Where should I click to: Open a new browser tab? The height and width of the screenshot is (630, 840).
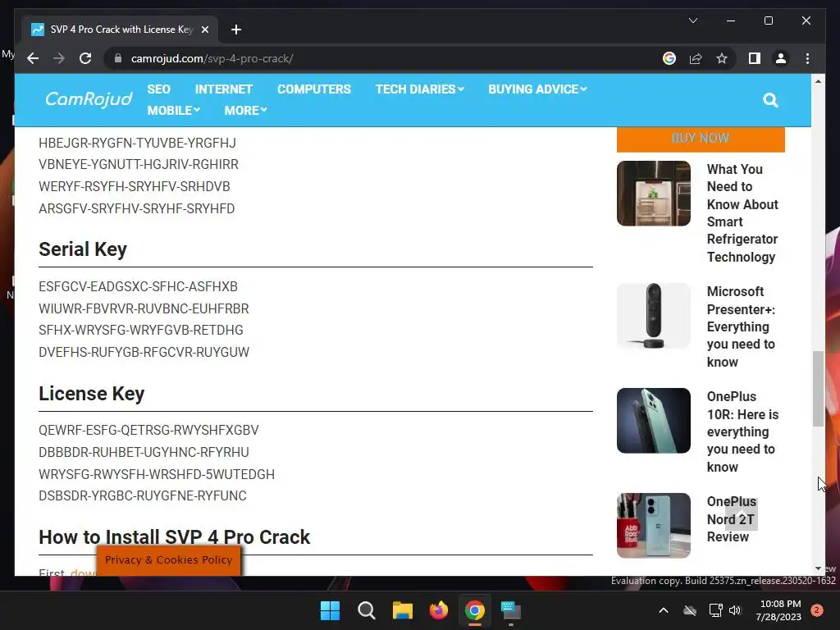pyautogui.click(x=236, y=30)
